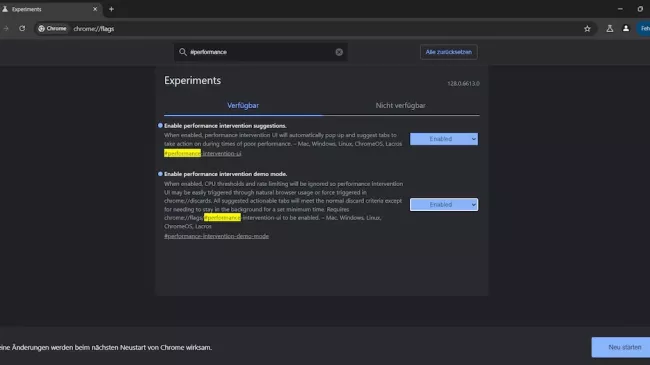Click the Alle zurücksetzen button
Viewport: 650px width, 365px height.
[x=449, y=52]
